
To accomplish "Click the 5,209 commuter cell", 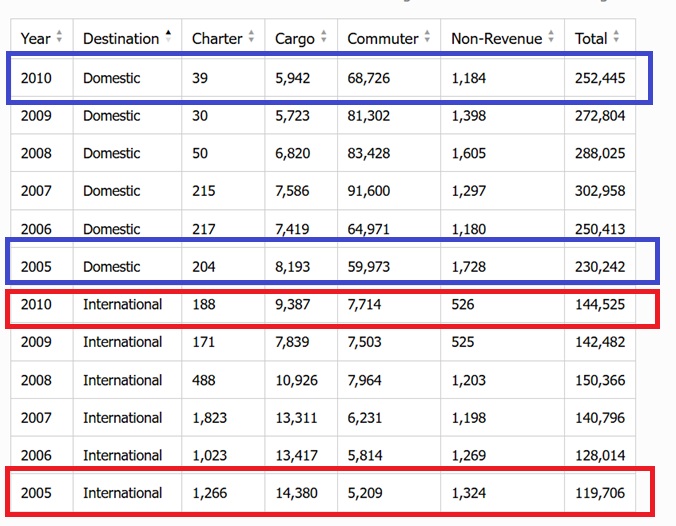I will 364,493.
